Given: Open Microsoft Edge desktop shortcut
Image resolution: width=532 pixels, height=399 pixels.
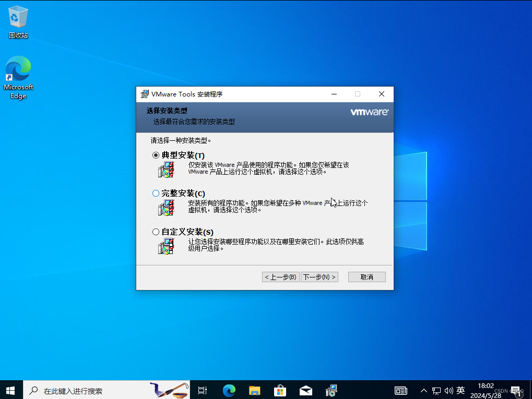Looking at the screenshot, I should (x=18, y=78).
